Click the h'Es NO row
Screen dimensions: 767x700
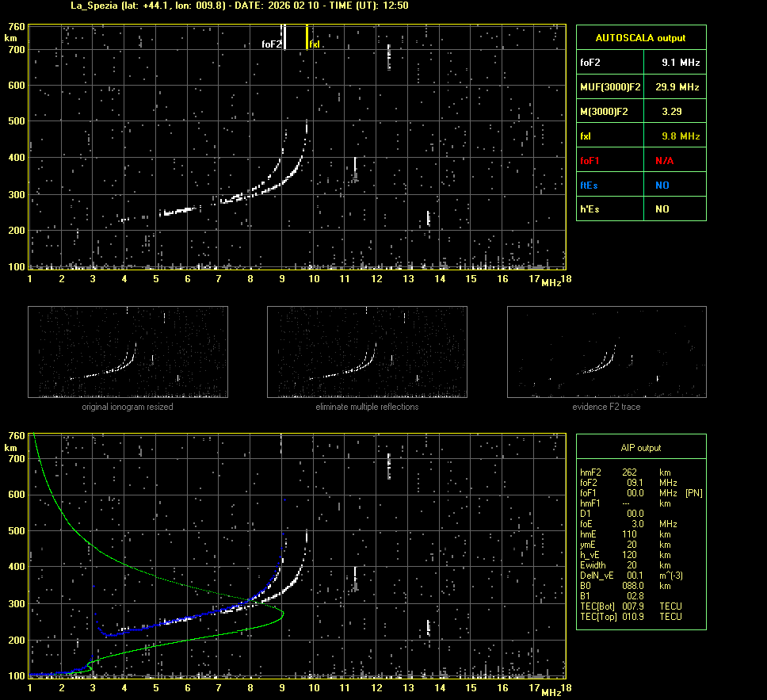(640, 209)
